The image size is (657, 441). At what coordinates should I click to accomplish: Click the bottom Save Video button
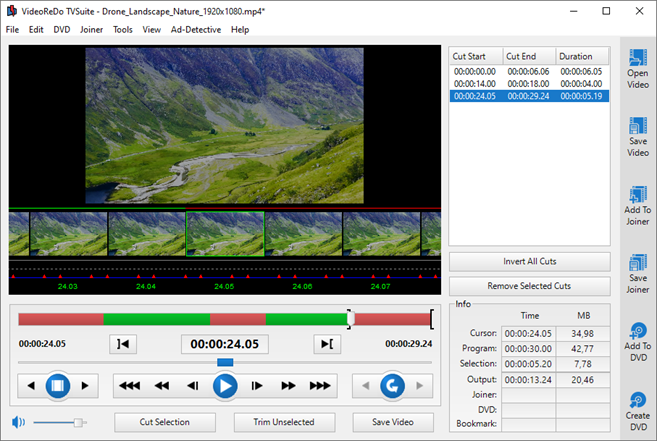tap(393, 422)
